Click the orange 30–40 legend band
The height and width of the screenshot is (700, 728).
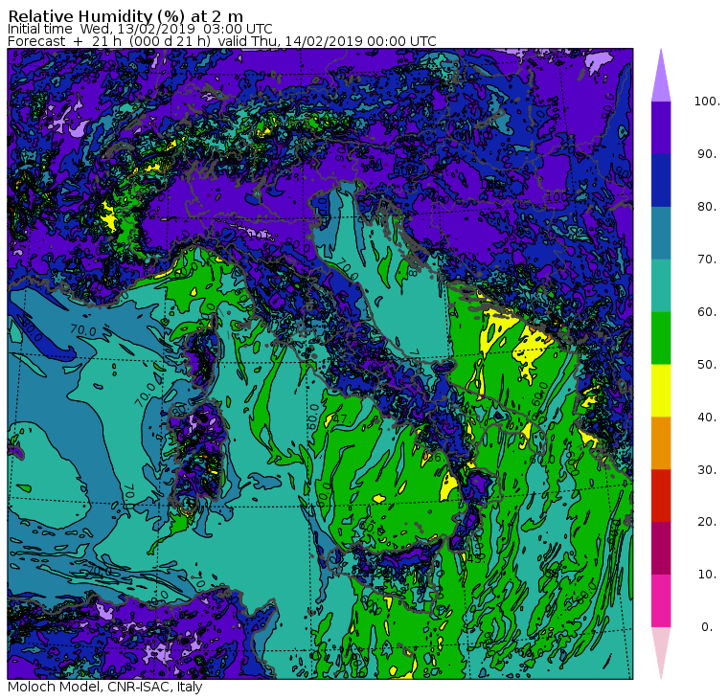tap(661, 443)
